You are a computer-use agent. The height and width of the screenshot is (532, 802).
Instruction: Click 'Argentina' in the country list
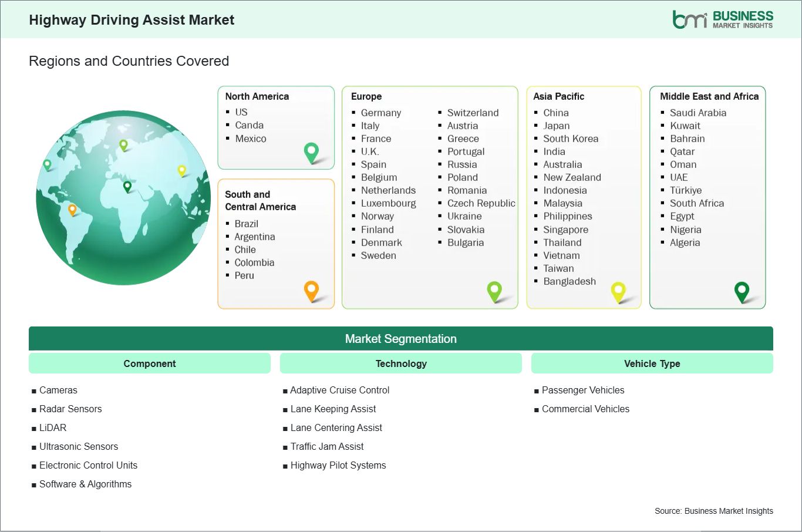point(255,237)
